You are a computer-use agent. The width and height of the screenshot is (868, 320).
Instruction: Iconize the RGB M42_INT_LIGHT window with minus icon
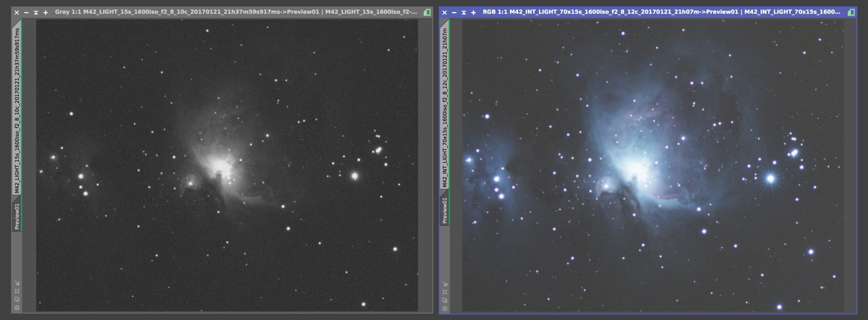[x=454, y=13]
